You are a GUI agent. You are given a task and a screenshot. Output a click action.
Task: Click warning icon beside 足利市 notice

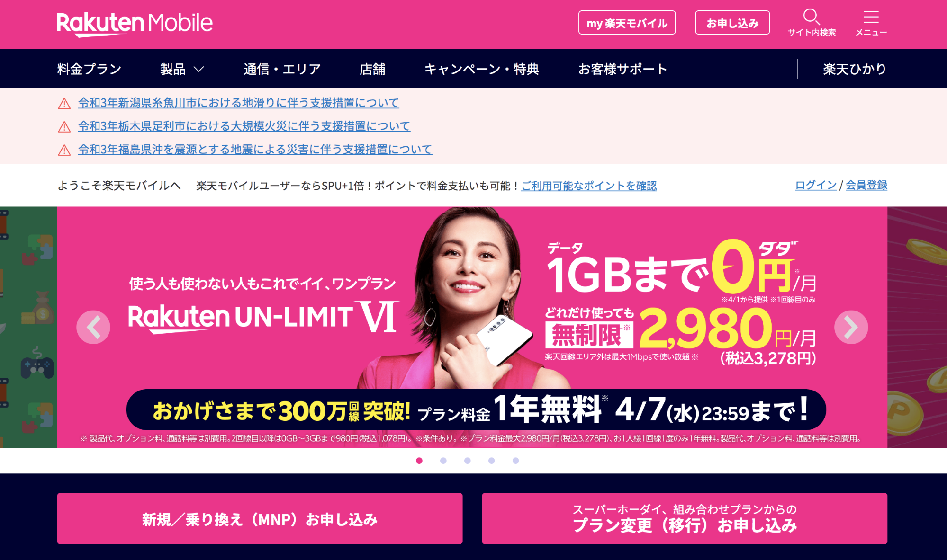pyautogui.click(x=64, y=127)
